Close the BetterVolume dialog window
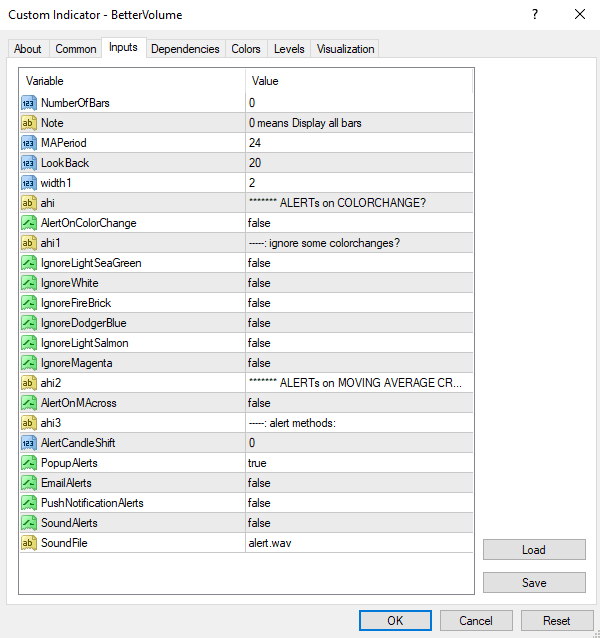The height and width of the screenshot is (638, 600). pos(580,15)
